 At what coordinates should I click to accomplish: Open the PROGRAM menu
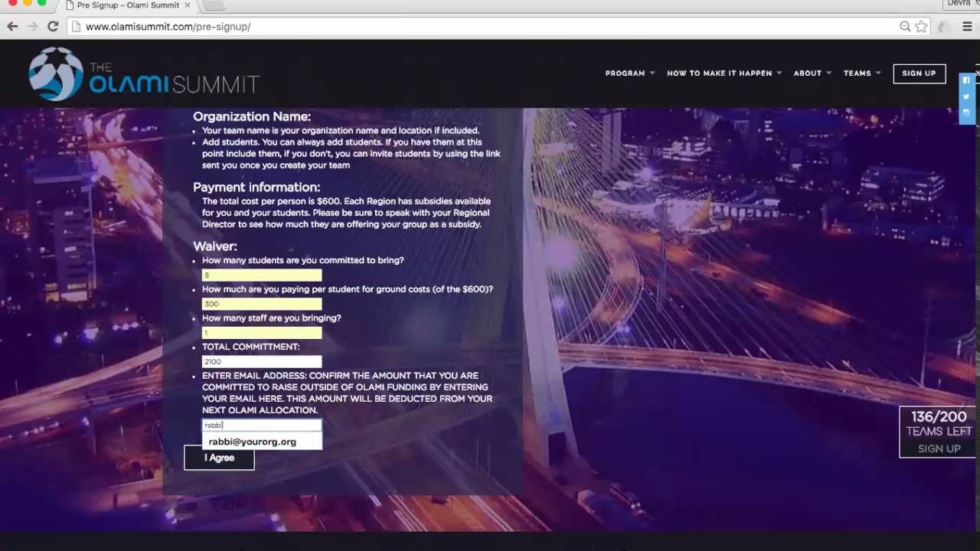pos(625,73)
